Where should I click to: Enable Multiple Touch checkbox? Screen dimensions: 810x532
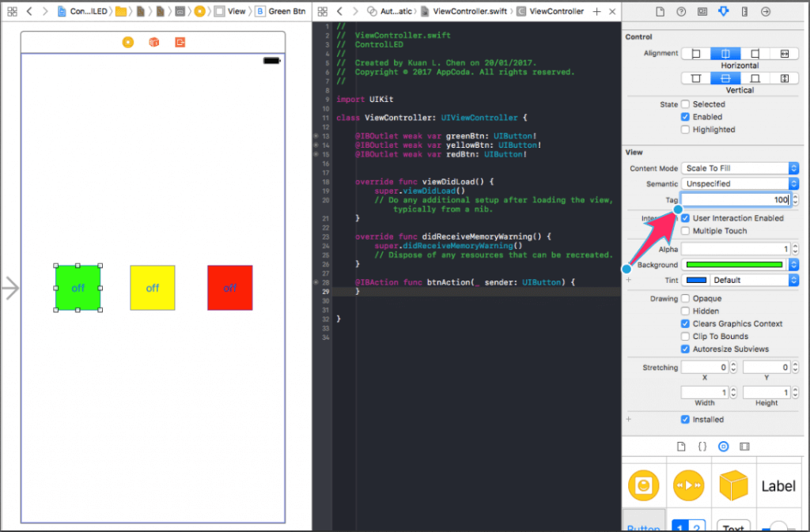click(x=685, y=231)
